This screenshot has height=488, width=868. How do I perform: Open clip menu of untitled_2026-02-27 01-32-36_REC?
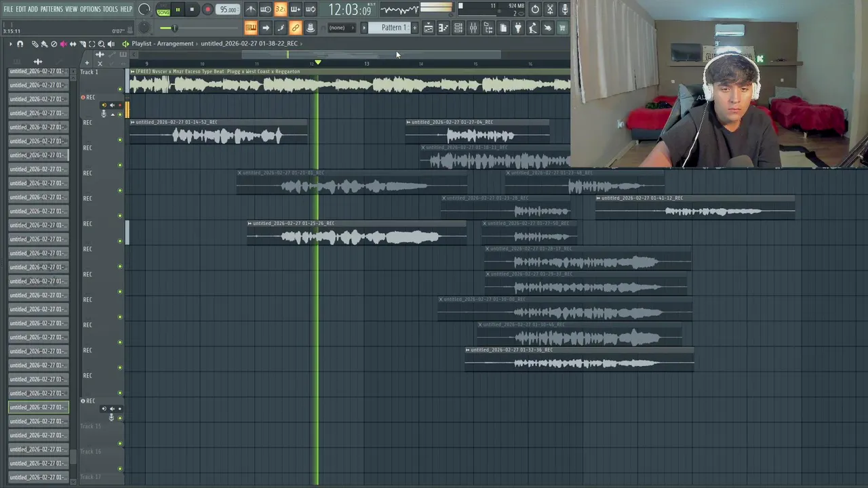(468, 350)
